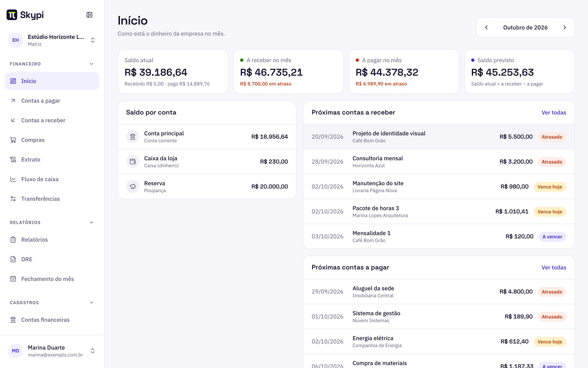Open the DRE report page

click(52, 259)
